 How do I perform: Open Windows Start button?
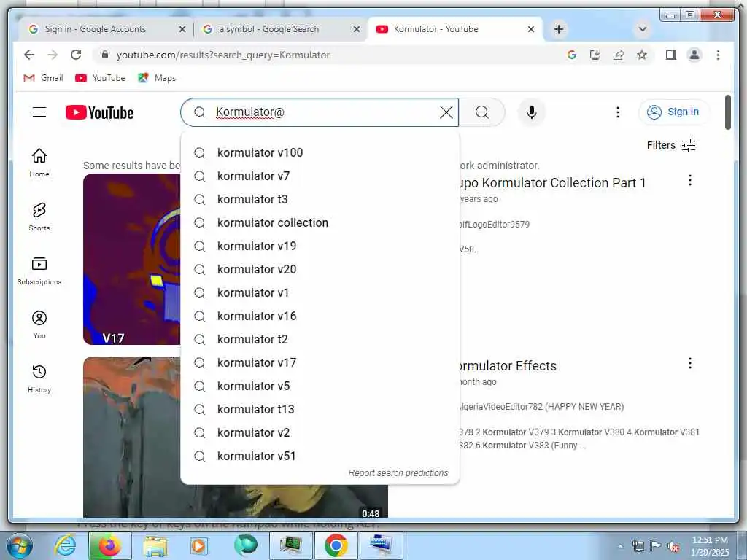(x=20, y=545)
